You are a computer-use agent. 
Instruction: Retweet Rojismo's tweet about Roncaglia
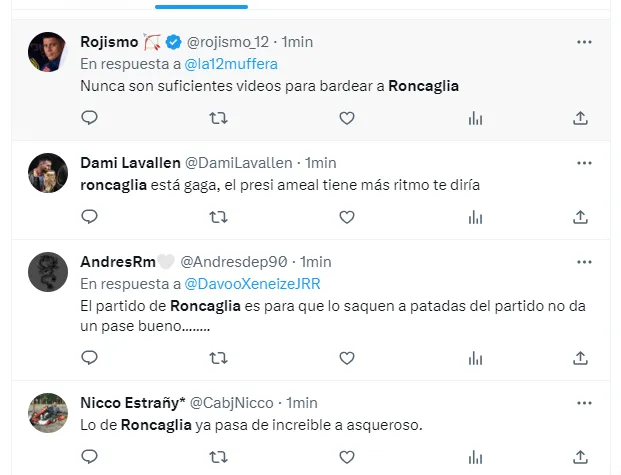click(x=217, y=118)
